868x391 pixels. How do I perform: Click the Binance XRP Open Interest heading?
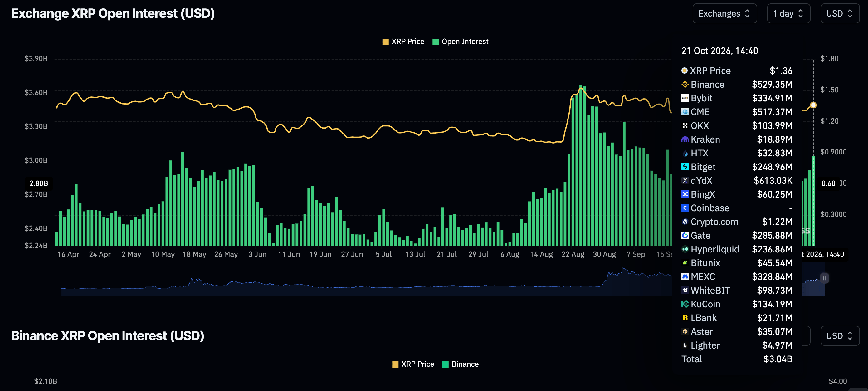[108, 336]
